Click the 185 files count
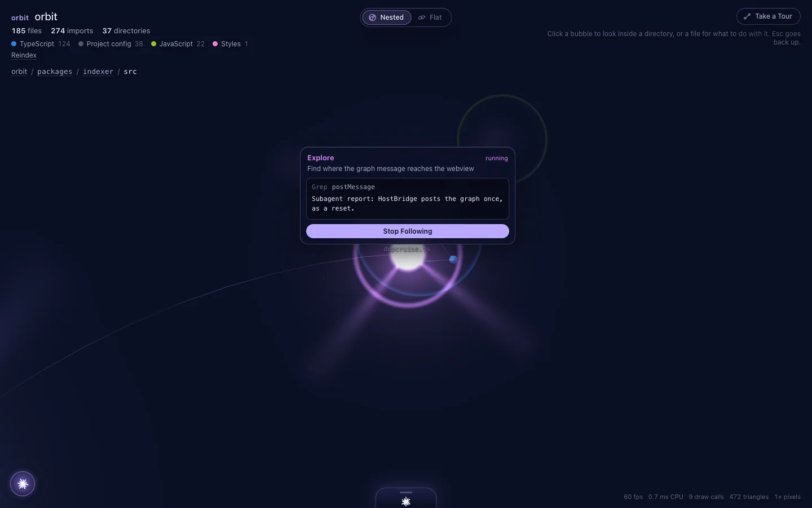This screenshot has height=508, width=812. [27, 31]
